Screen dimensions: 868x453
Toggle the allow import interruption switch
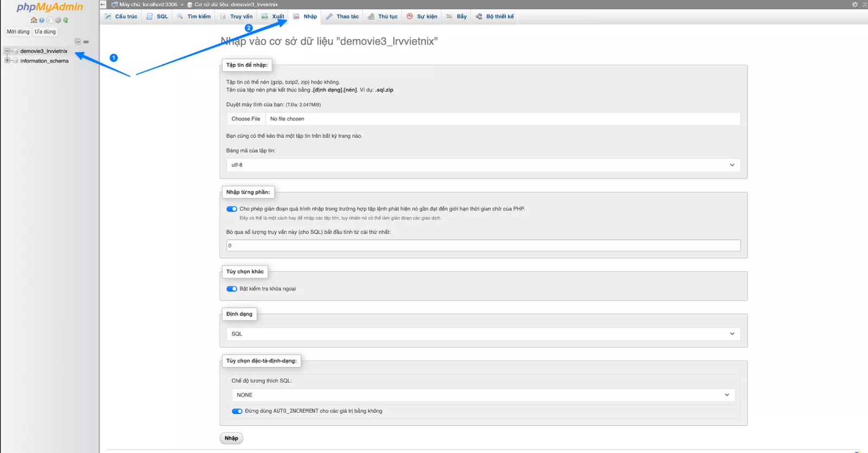[x=232, y=209]
